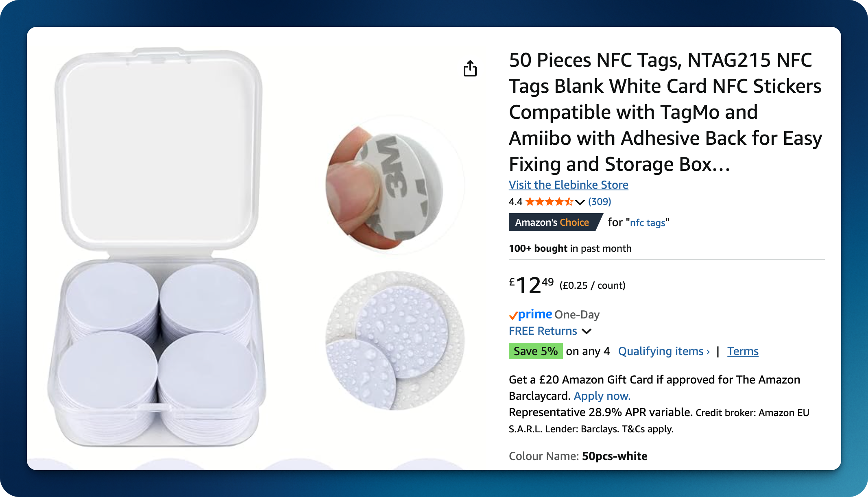The image size is (868, 497).
Task: Click Apply now for the Barclaycard
Action: click(x=602, y=396)
